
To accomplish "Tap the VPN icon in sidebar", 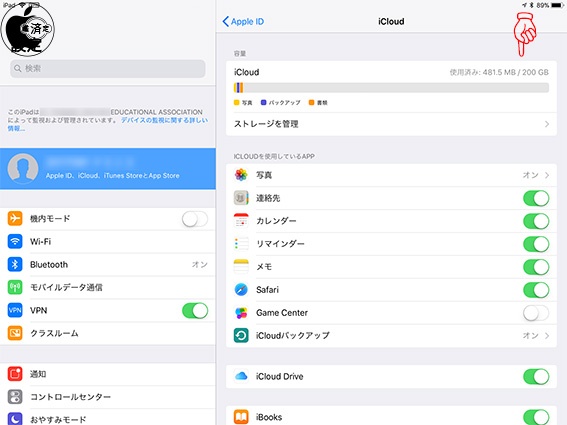I will tap(15, 310).
